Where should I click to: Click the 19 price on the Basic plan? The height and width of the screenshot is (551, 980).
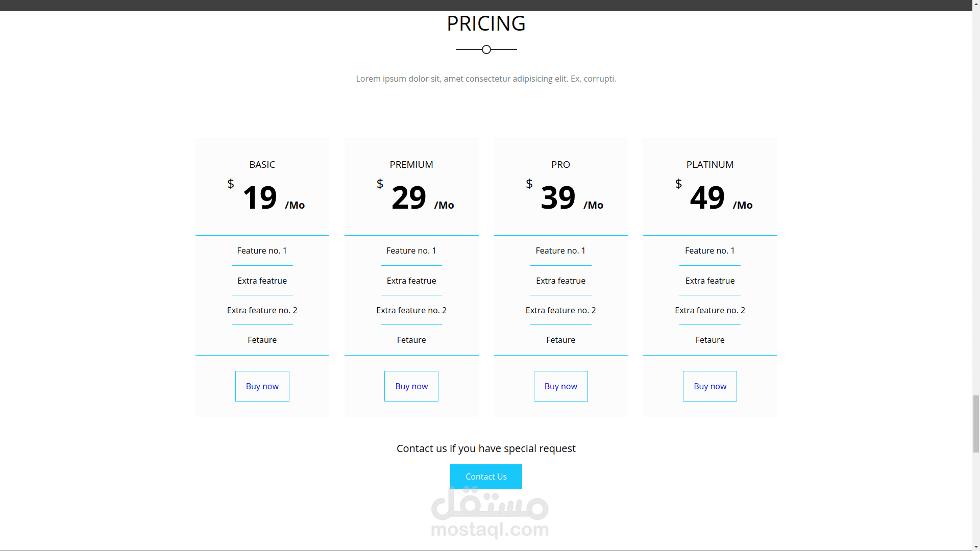260,197
